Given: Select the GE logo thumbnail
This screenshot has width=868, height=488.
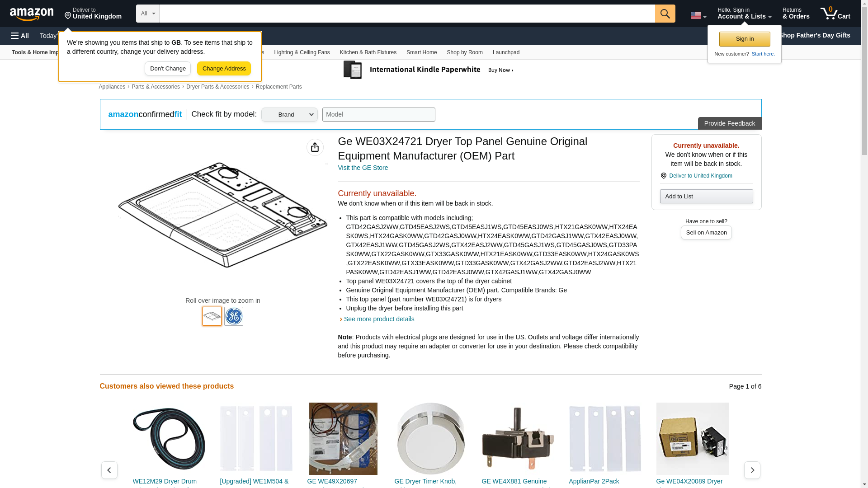Looking at the screenshot, I should coord(233,316).
